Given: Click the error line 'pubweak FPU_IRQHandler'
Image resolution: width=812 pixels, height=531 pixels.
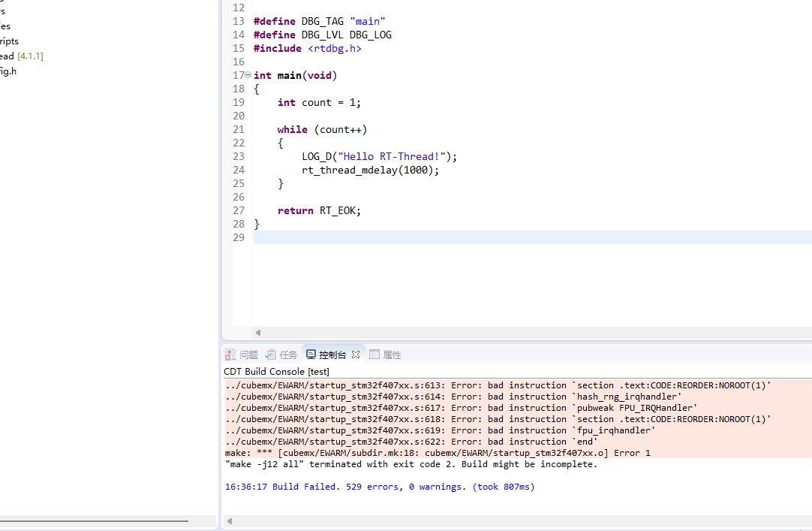Looking at the screenshot, I should (x=461, y=409).
